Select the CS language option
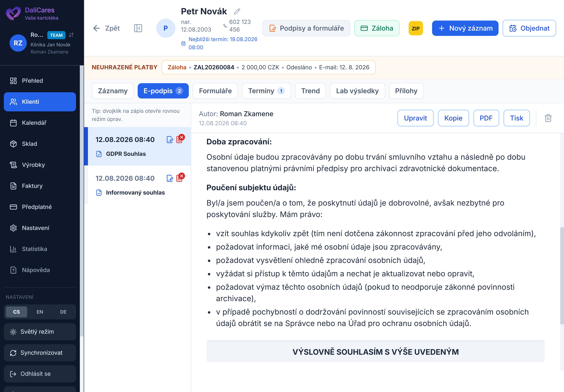The height and width of the screenshot is (392, 564). pyautogui.click(x=16, y=312)
